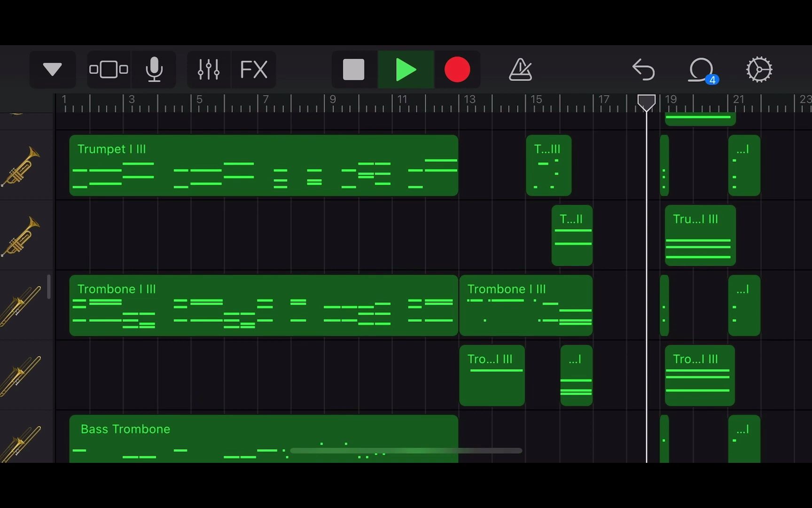Select the Tru...I III region near bar 19
The image size is (812, 508).
coord(700,236)
